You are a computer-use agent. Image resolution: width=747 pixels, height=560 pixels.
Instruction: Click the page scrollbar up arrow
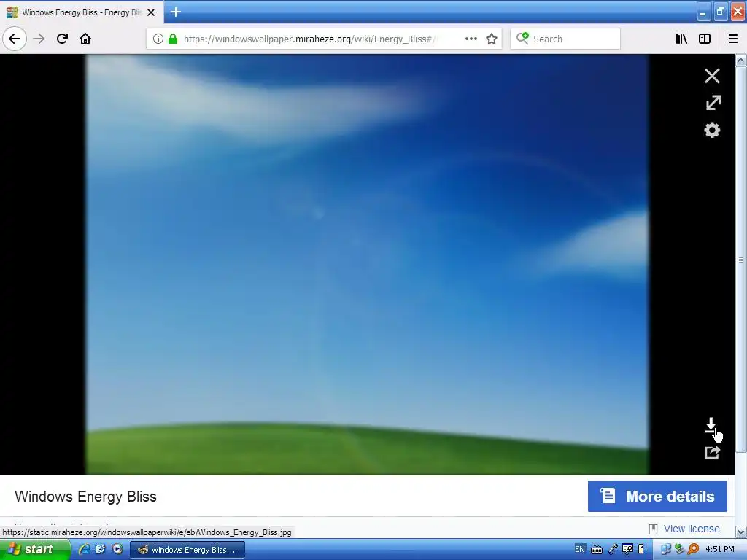click(x=740, y=60)
